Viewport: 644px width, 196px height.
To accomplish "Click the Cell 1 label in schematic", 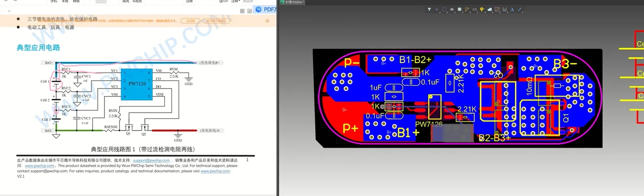I will tap(45, 81).
